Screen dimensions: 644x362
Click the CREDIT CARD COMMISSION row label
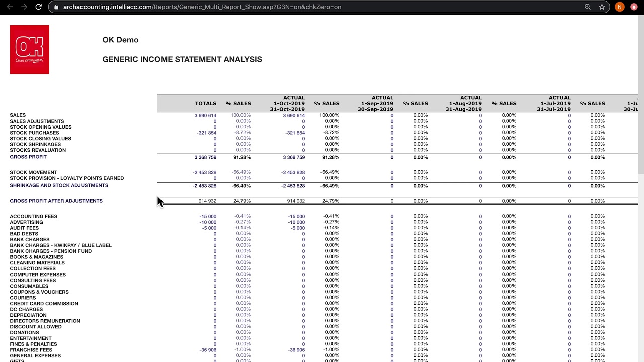point(44,304)
